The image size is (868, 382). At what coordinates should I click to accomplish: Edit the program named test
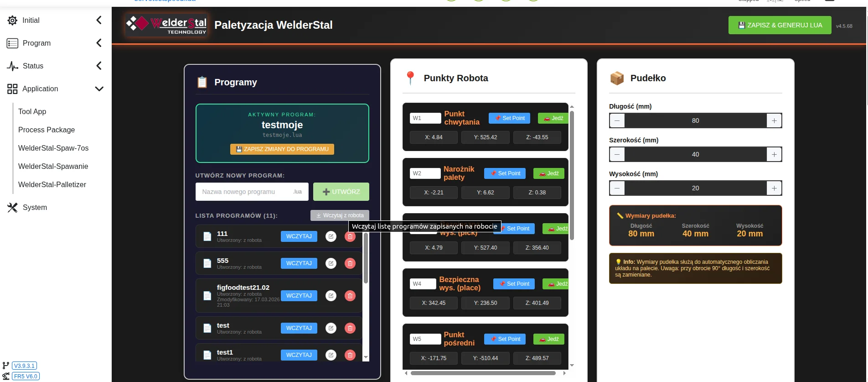[x=331, y=328]
